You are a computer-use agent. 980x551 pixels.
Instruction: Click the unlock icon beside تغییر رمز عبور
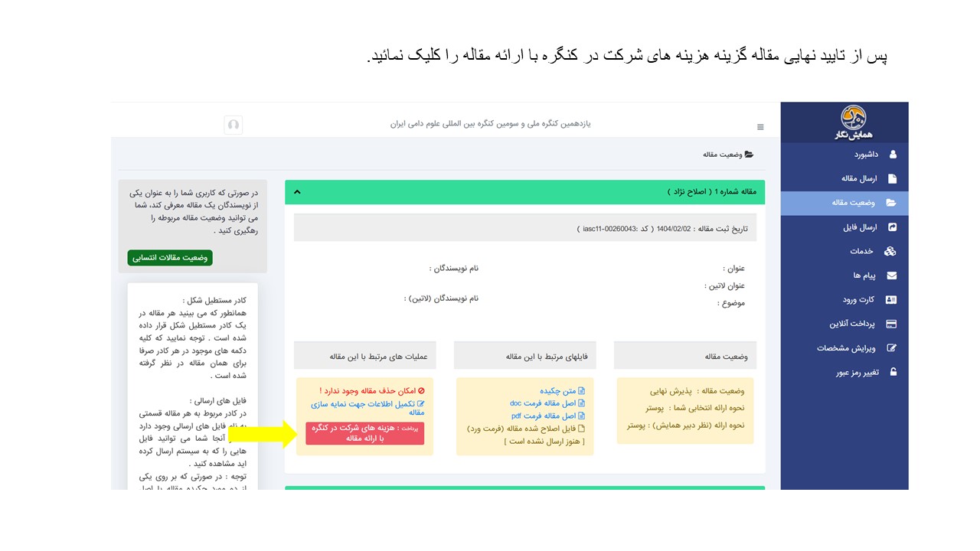pos(892,373)
